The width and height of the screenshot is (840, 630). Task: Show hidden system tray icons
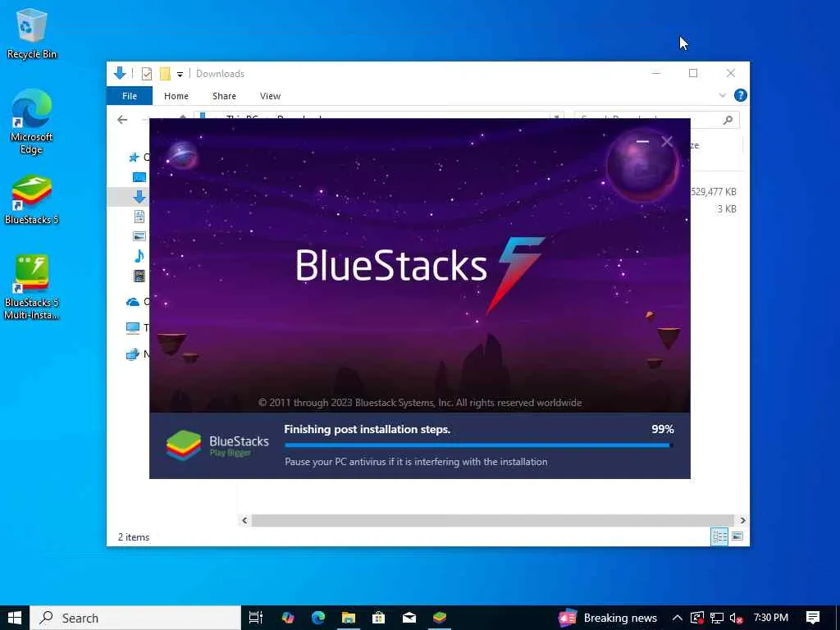tap(677, 618)
